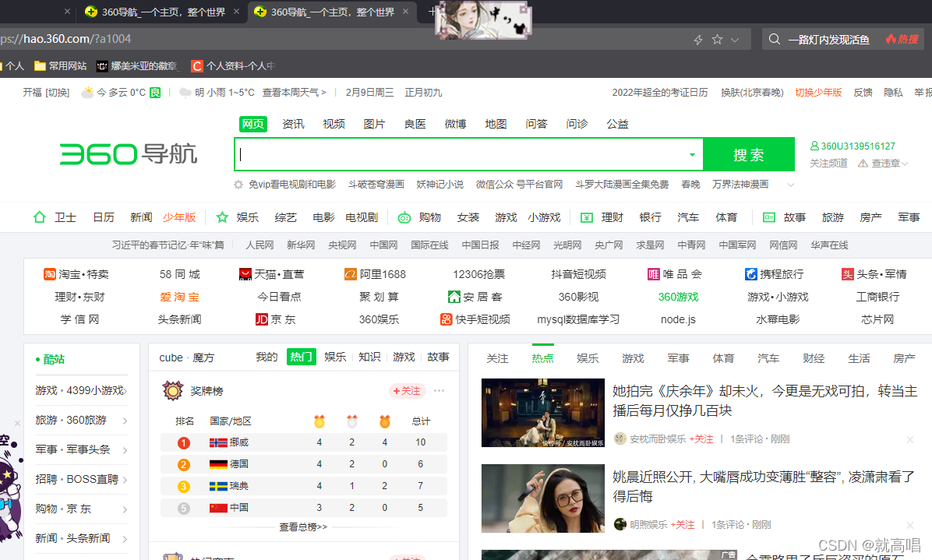The width and height of the screenshot is (932, 560).
Task: Open the search box dropdown arrow
Action: [692, 155]
